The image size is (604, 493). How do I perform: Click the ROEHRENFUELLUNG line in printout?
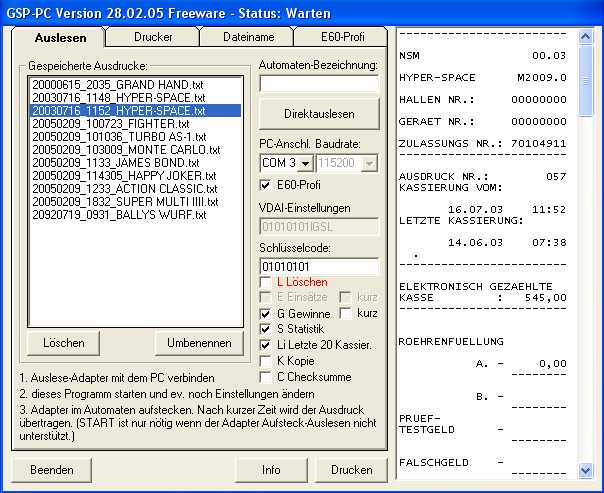tap(451, 341)
